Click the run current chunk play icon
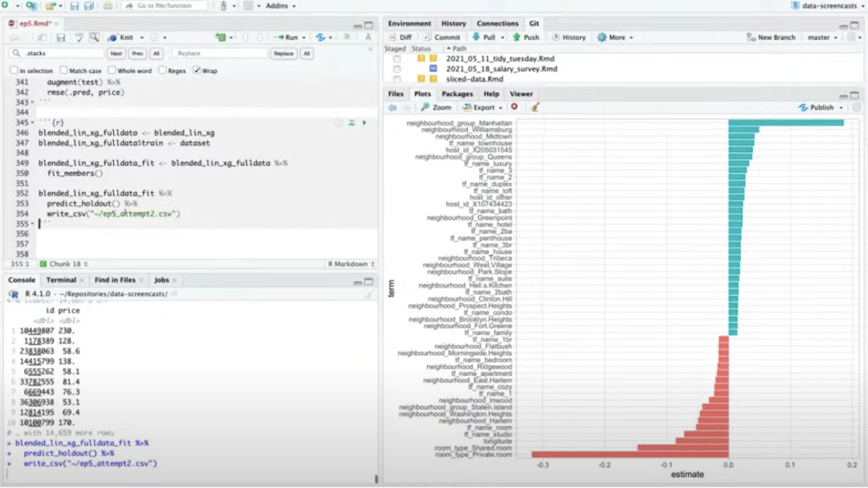The width and height of the screenshot is (868, 488). [x=364, y=123]
